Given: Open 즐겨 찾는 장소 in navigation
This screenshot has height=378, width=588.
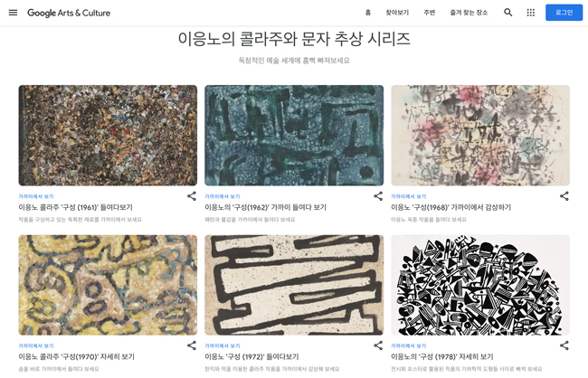Looking at the screenshot, I should click(x=469, y=13).
